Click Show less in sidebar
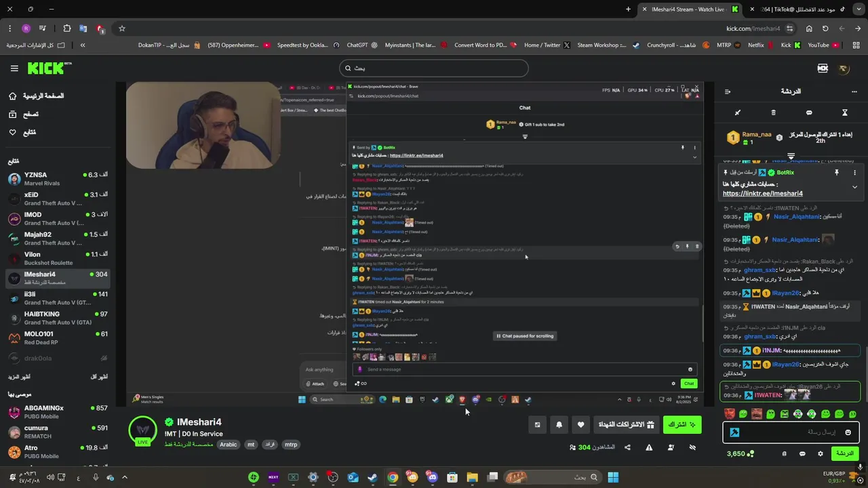868x488 pixels. point(98,377)
